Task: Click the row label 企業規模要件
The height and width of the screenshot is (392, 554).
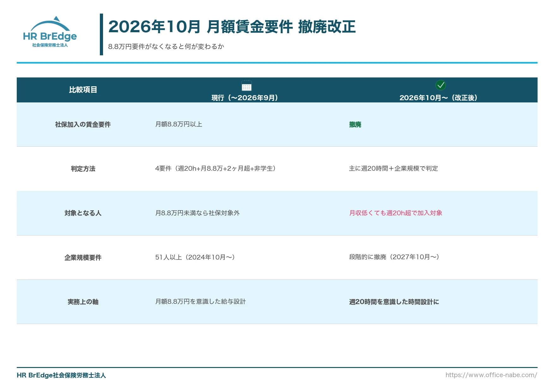Action: (83, 258)
